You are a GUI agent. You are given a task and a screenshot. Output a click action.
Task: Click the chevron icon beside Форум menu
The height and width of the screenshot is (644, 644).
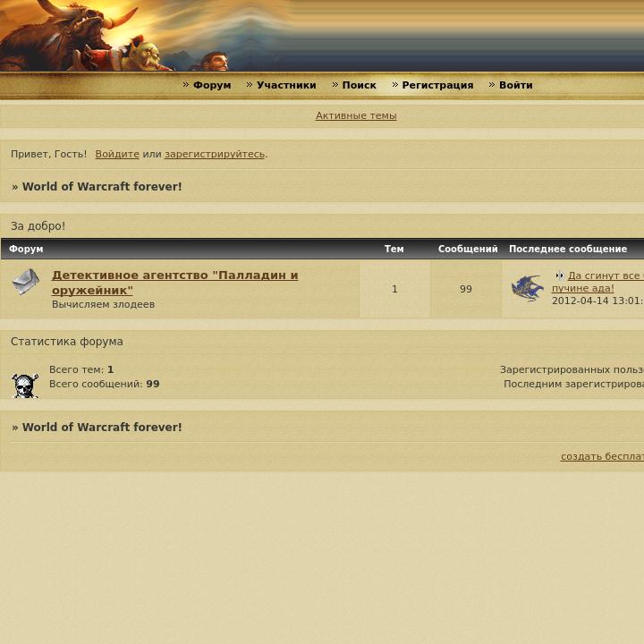(x=186, y=85)
